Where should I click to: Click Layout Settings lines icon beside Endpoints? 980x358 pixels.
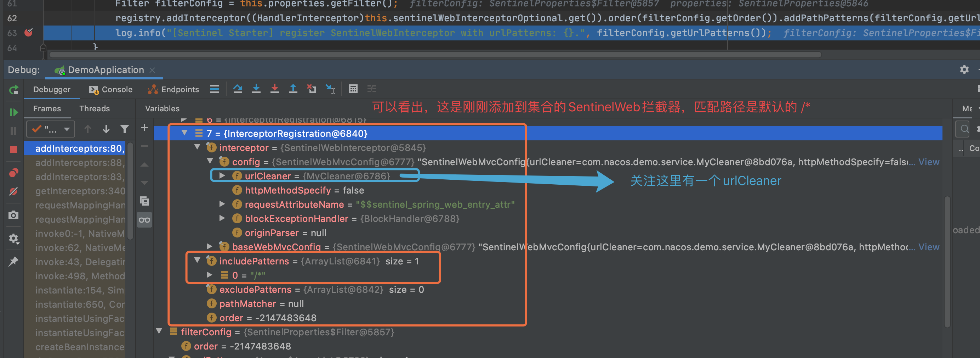coord(215,89)
